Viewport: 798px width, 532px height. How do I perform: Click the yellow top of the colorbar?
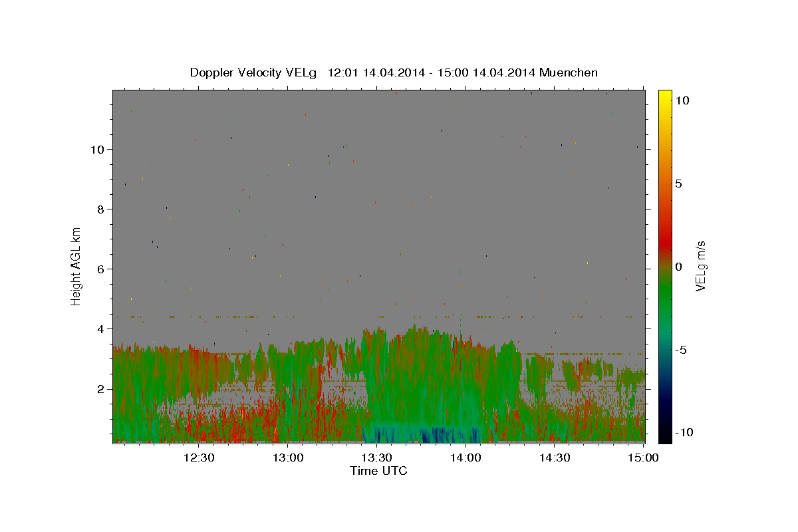click(665, 96)
